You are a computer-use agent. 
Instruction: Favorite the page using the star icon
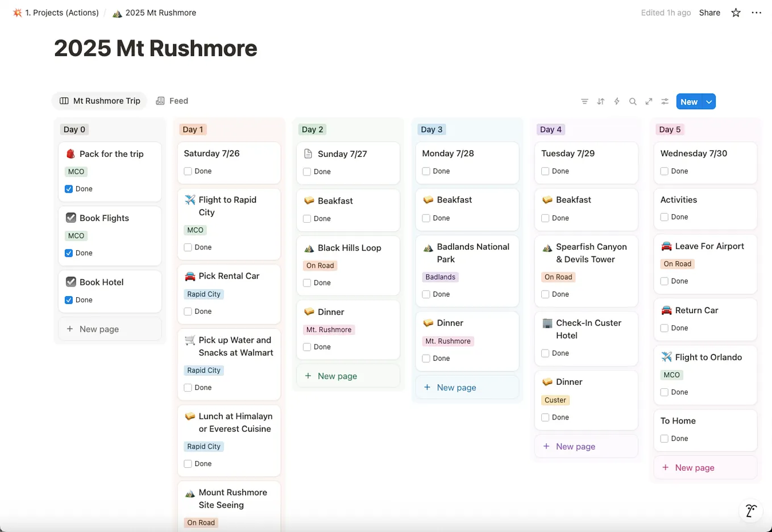click(736, 12)
